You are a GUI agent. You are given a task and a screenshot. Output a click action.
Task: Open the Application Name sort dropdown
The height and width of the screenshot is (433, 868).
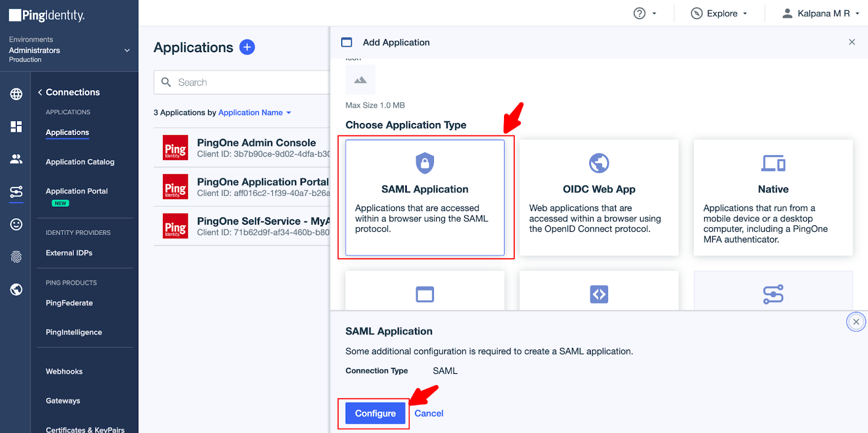(x=255, y=112)
